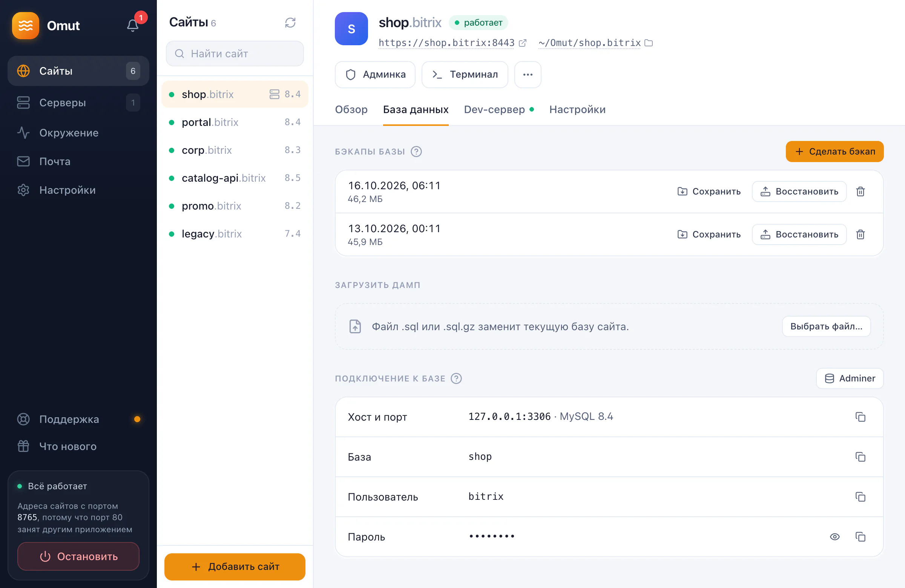This screenshot has height=588, width=905.
Task: Restore the 16.10.2026 backup
Action: point(799,191)
